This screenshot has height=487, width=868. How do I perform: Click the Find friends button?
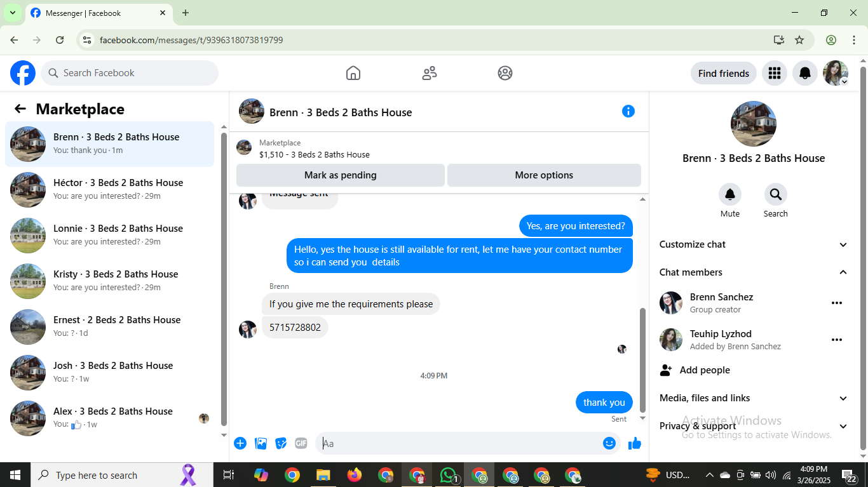pyautogui.click(x=724, y=73)
